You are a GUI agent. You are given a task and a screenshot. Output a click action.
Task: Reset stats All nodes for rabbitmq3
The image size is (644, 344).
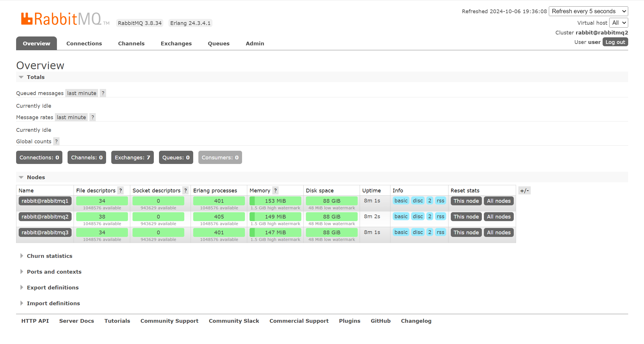tap(499, 232)
